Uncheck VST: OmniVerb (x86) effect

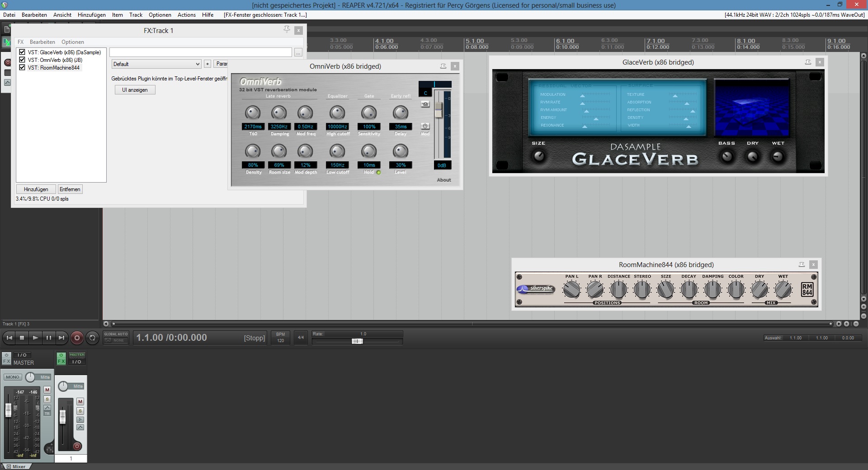click(22, 60)
